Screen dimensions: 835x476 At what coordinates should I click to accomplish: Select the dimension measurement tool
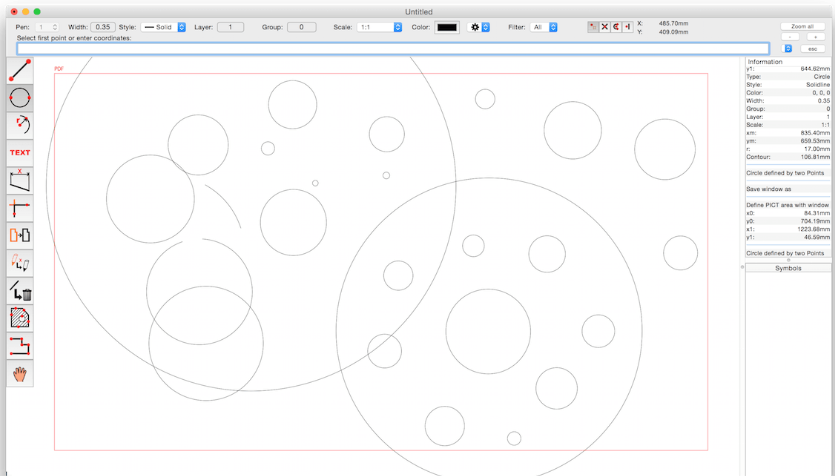tap(20, 180)
